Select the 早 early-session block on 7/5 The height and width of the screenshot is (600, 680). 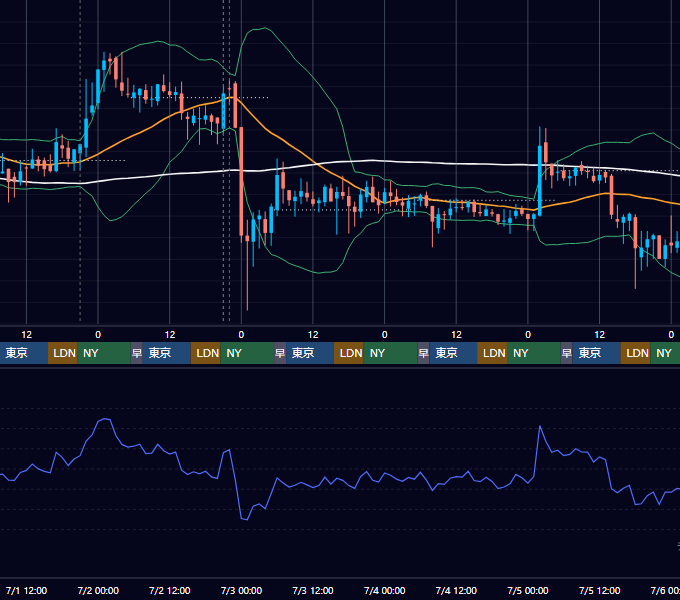click(x=567, y=353)
